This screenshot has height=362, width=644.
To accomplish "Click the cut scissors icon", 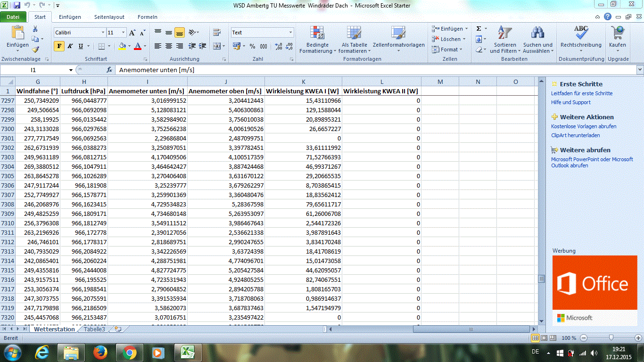I will click(x=35, y=29).
